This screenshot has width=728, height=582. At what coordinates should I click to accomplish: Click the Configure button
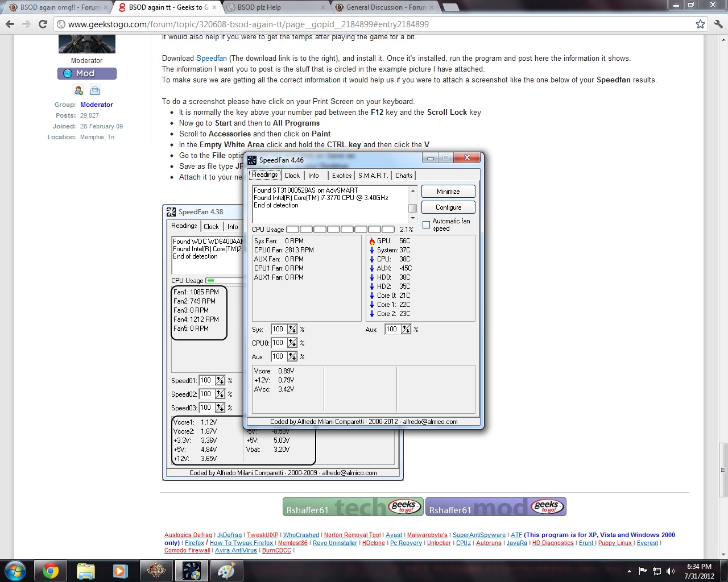[448, 207]
